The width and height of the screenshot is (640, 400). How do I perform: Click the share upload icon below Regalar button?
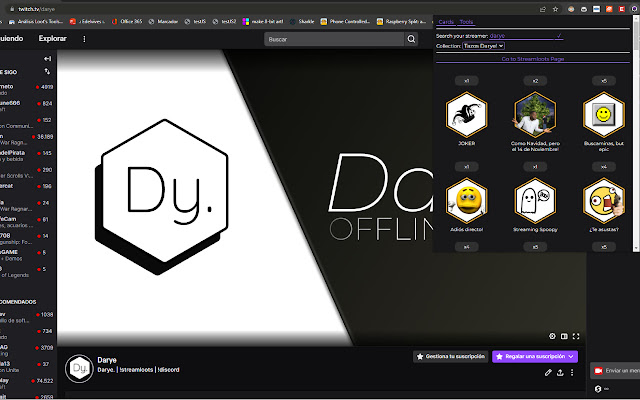pyautogui.click(x=560, y=372)
